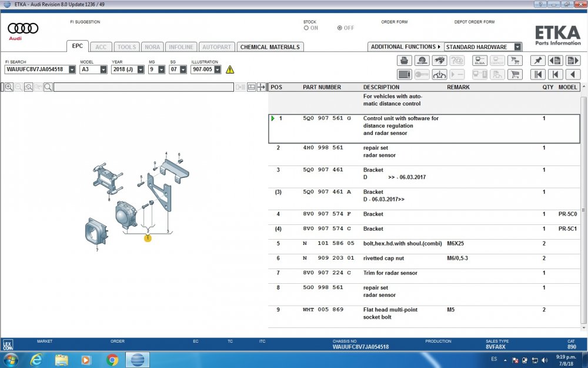Expand the Illustration 907-005 dropdown
This screenshot has width=588, height=368.
[x=217, y=69]
